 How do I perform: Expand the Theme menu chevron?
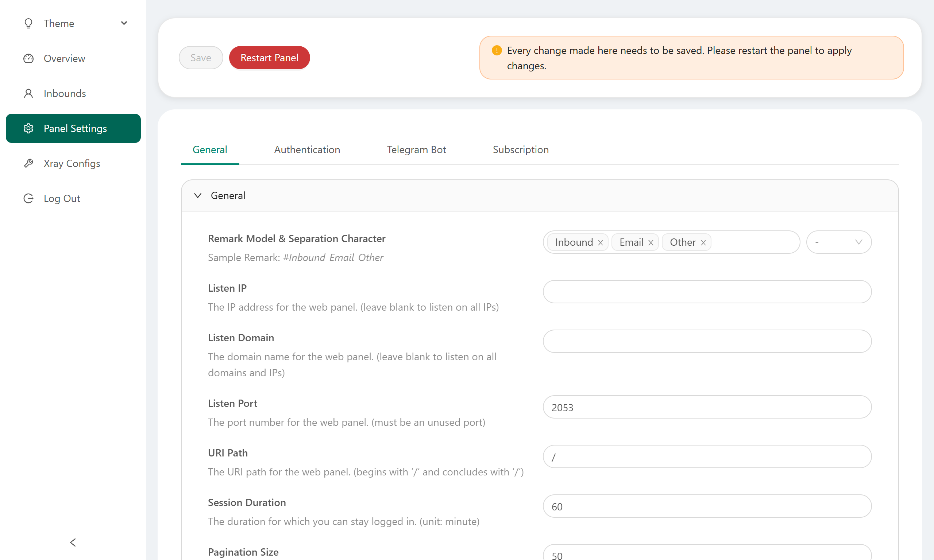pyautogui.click(x=124, y=23)
